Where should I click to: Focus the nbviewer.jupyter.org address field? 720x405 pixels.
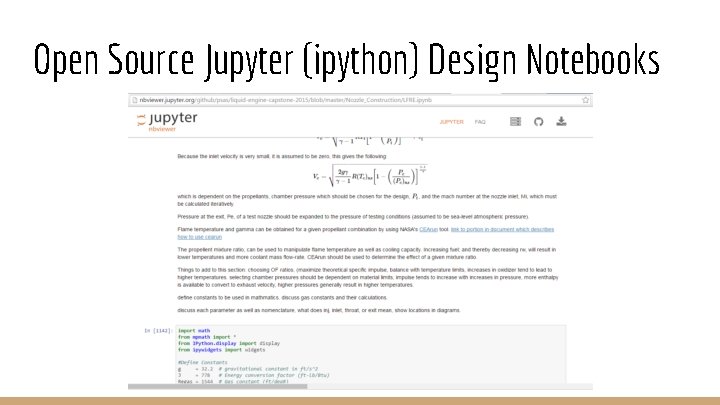coord(358,100)
